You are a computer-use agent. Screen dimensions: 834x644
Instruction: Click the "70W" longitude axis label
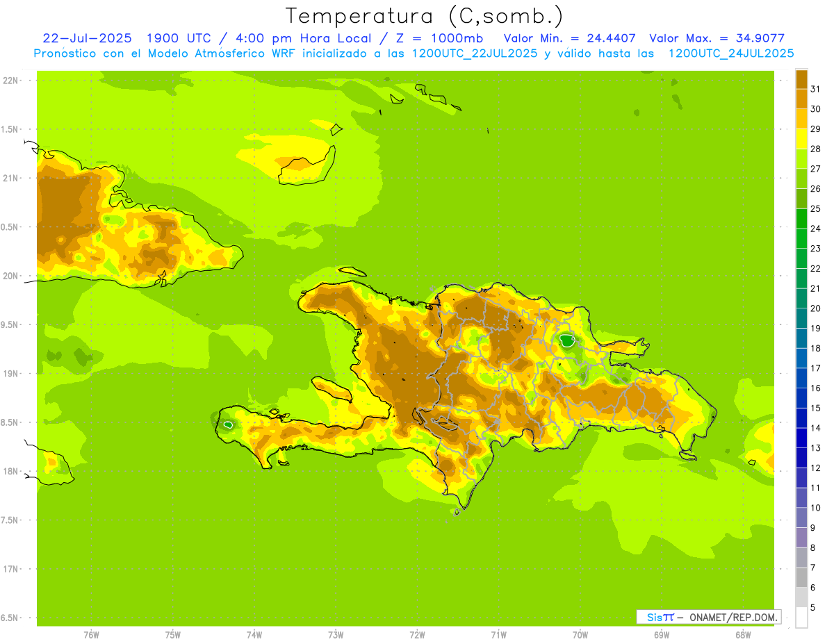pyautogui.click(x=580, y=635)
